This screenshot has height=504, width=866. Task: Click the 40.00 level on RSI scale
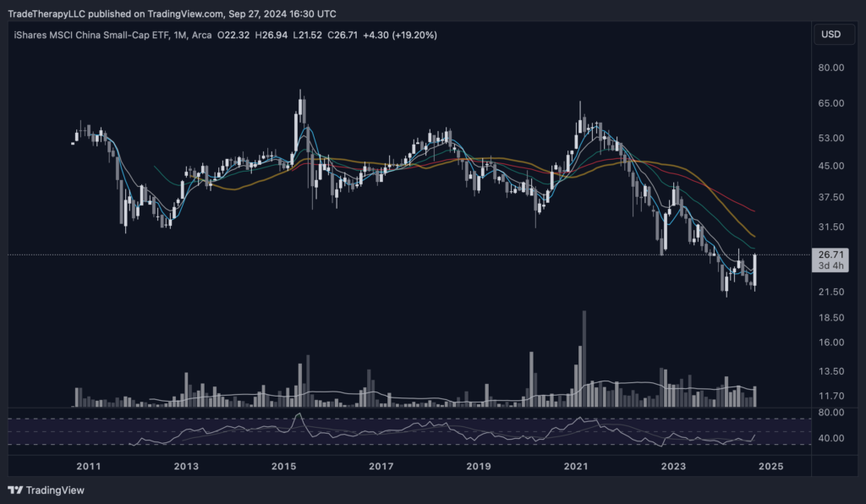(x=829, y=438)
